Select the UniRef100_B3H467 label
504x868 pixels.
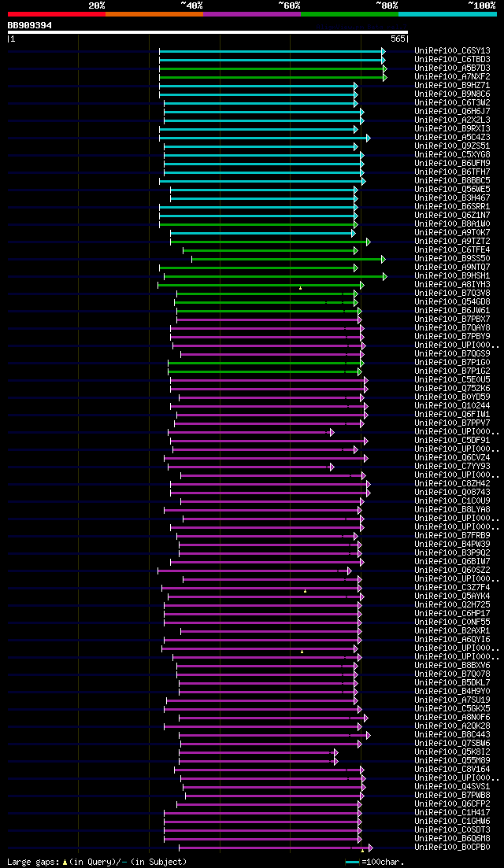tap(452, 198)
